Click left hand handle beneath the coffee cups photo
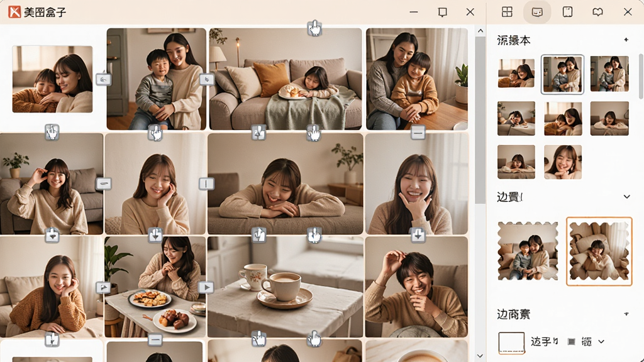The image size is (644, 362). pyautogui.click(x=258, y=339)
